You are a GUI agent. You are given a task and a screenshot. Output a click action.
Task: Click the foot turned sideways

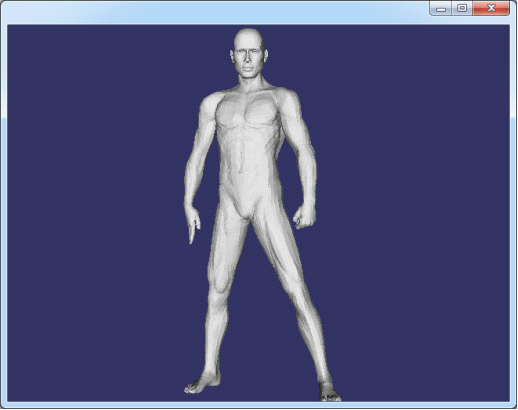point(202,384)
